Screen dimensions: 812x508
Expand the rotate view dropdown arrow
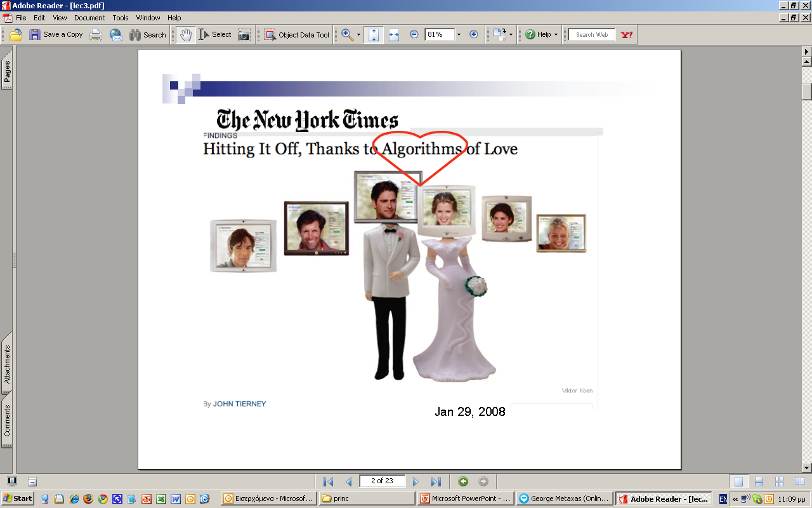point(511,35)
